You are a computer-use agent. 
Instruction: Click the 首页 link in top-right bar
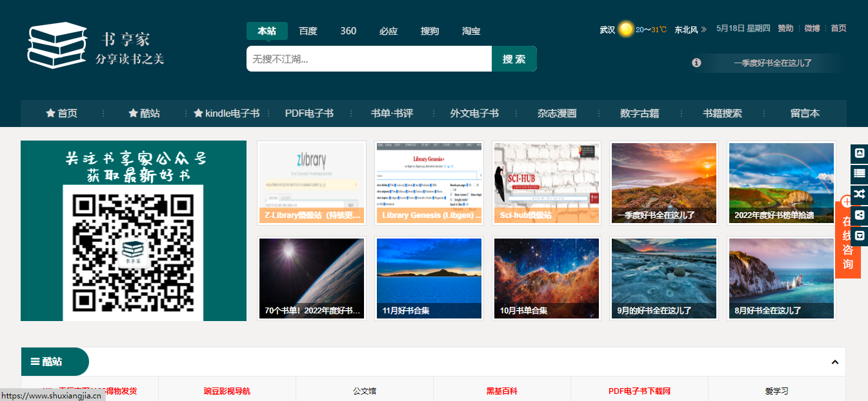pos(838,28)
